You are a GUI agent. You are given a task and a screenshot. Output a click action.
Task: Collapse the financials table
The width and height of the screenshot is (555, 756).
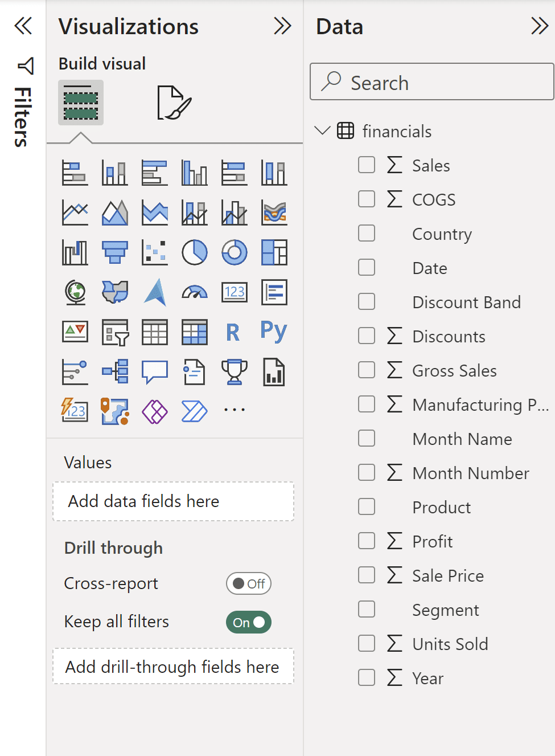(x=322, y=130)
